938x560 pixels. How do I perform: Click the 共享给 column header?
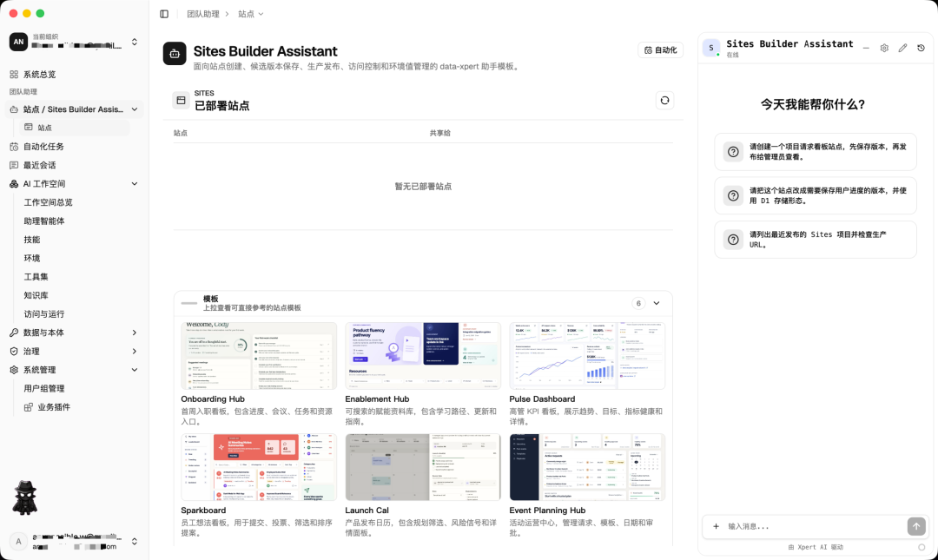point(439,133)
